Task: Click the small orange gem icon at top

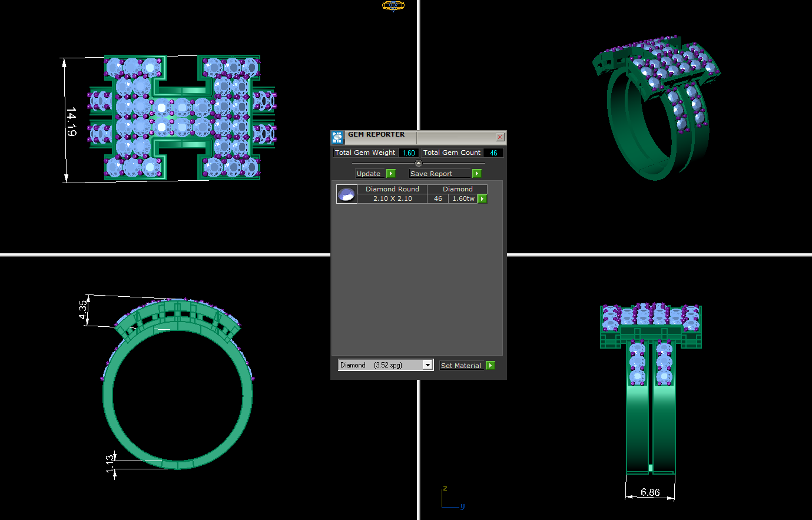Action: coord(393,6)
